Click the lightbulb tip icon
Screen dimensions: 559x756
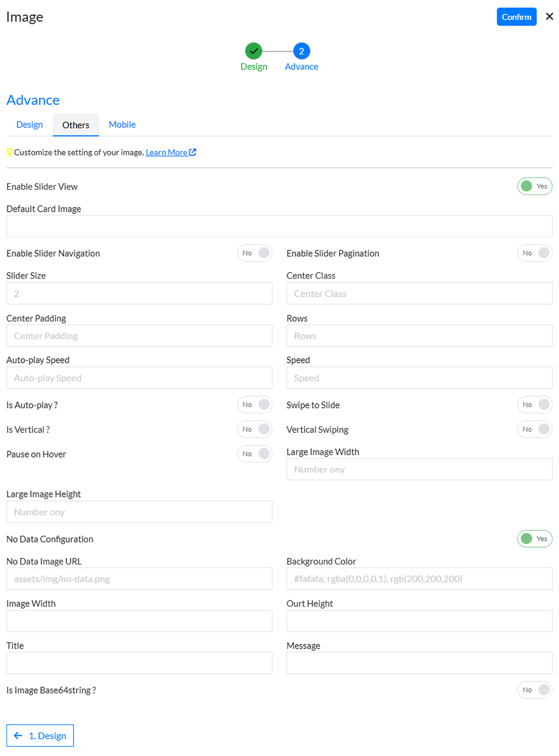tap(9, 152)
